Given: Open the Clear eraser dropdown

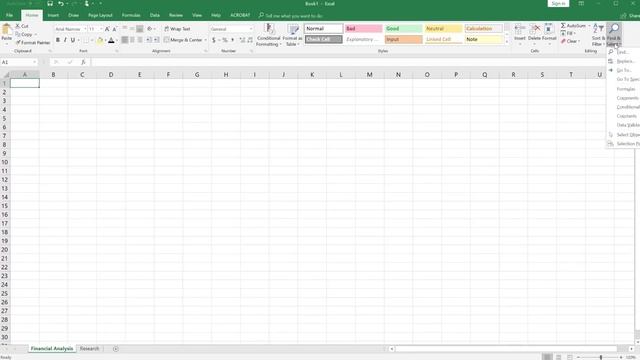Looking at the screenshot, I should click(570, 41).
